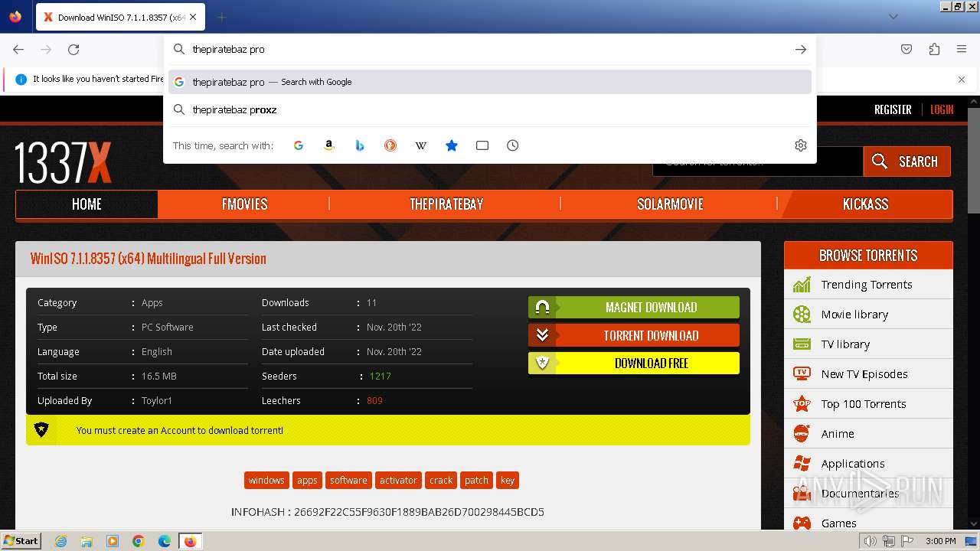The width and height of the screenshot is (980, 551).
Task: Open Applications category icon
Action: (x=802, y=464)
